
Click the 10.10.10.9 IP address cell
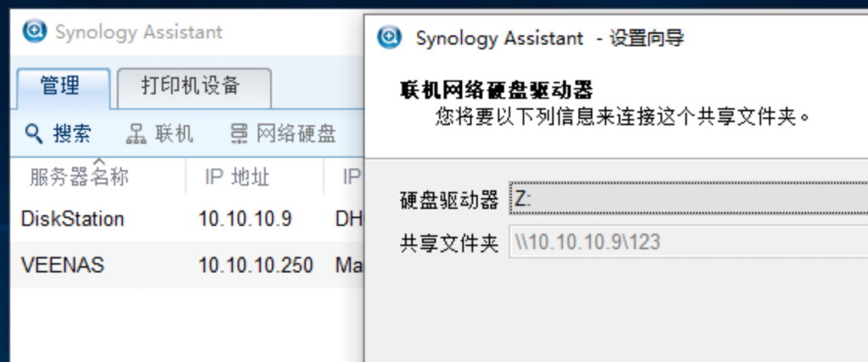(x=245, y=219)
